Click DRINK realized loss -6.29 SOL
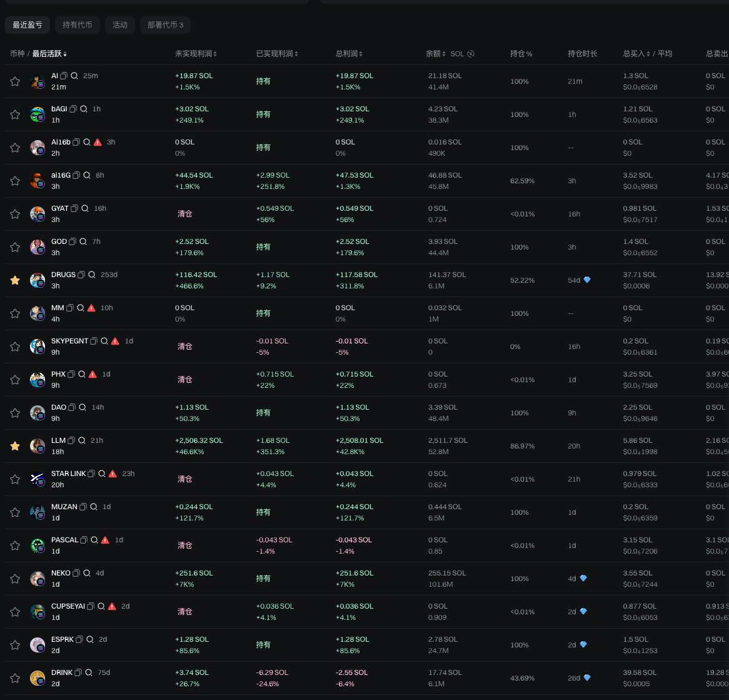Screen dimensions: 729x700 [x=272, y=672]
